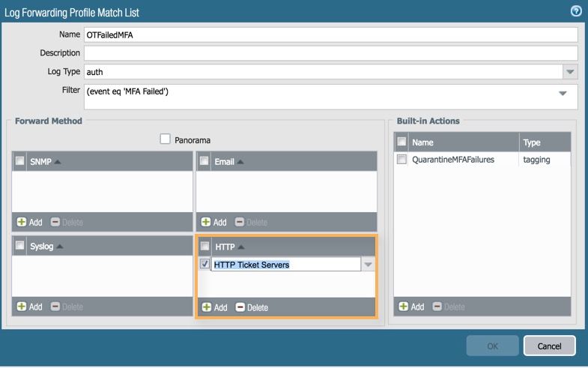Click the Type column header in Built-in Actions
This screenshot has width=588, height=368.
click(545, 142)
